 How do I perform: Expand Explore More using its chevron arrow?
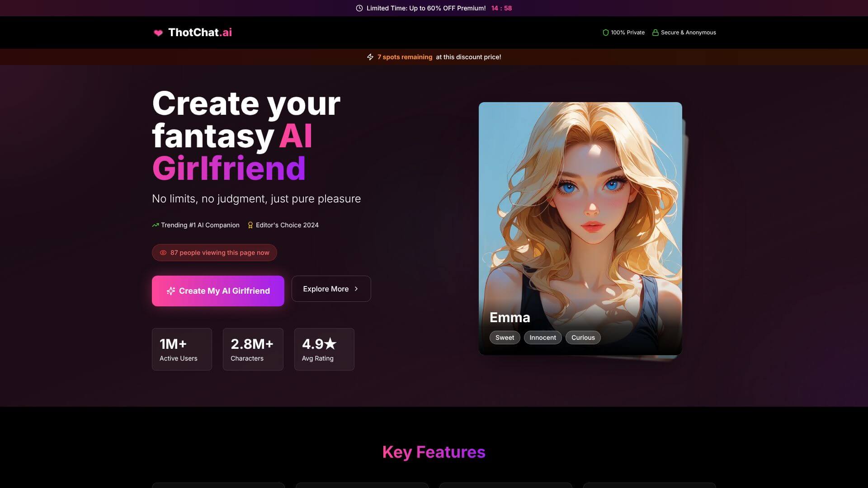pyautogui.click(x=356, y=289)
